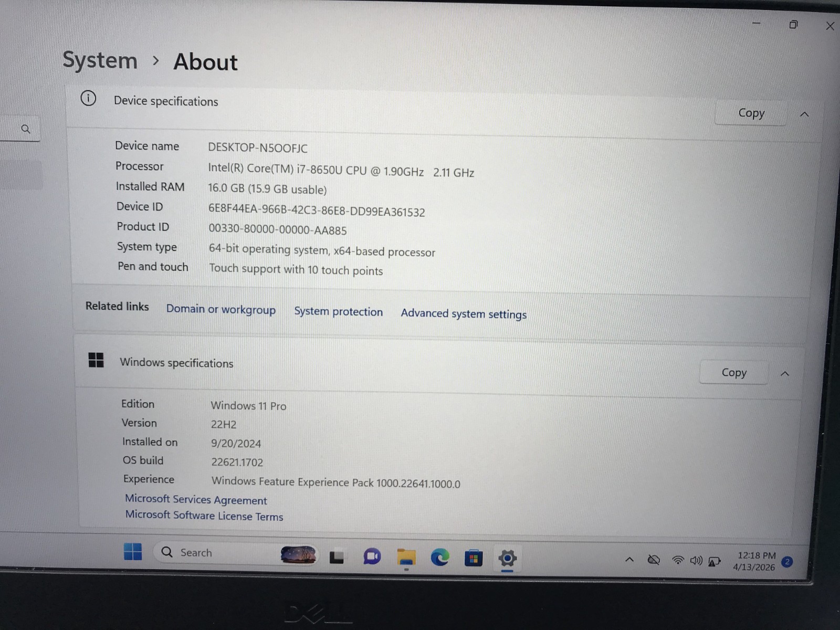Select the version value 22H2
This screenshot has width=840, height=630.
tap(224, 424)
